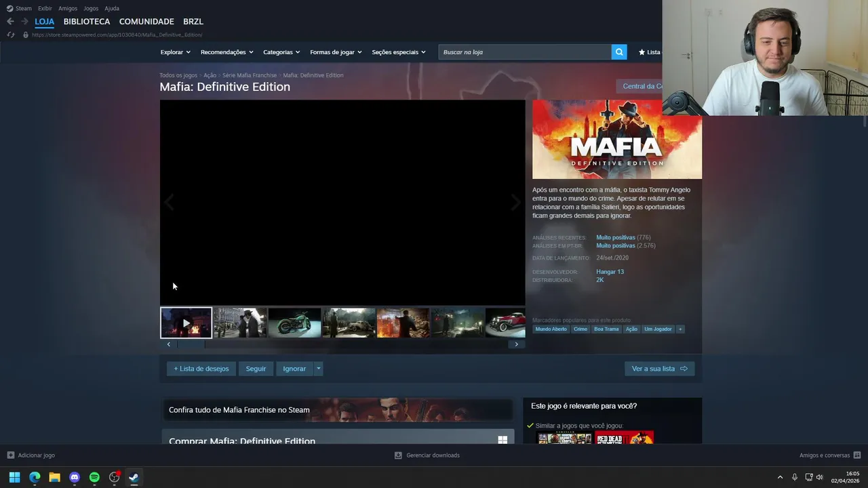Image resolution: width=868 pixels, height=488 pixels.
Task: Click the Ação breadcrumb link
Action: [x=210, y=75]
